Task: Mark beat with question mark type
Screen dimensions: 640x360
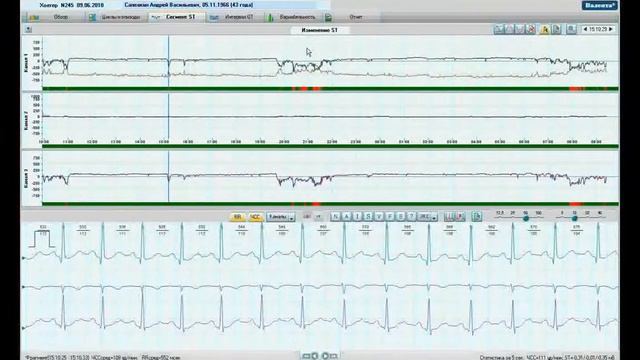Action: click(412, 217)
